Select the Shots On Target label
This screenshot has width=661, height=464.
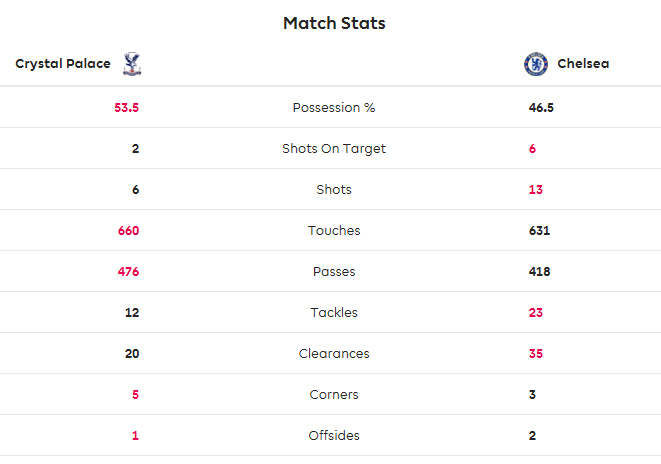tap(334, 149)
